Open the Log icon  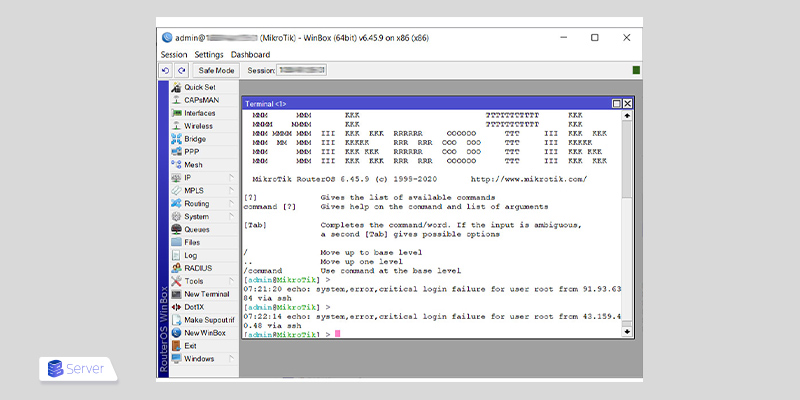point(176,255)
